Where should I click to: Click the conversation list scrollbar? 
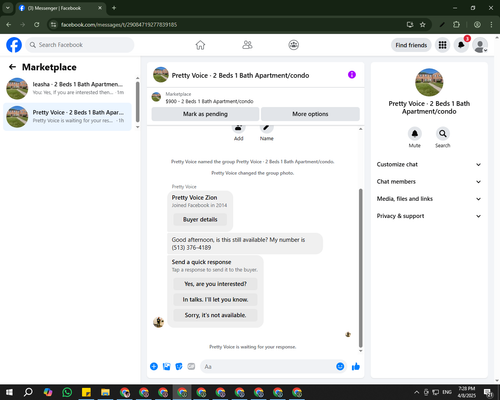click(137, 102)
